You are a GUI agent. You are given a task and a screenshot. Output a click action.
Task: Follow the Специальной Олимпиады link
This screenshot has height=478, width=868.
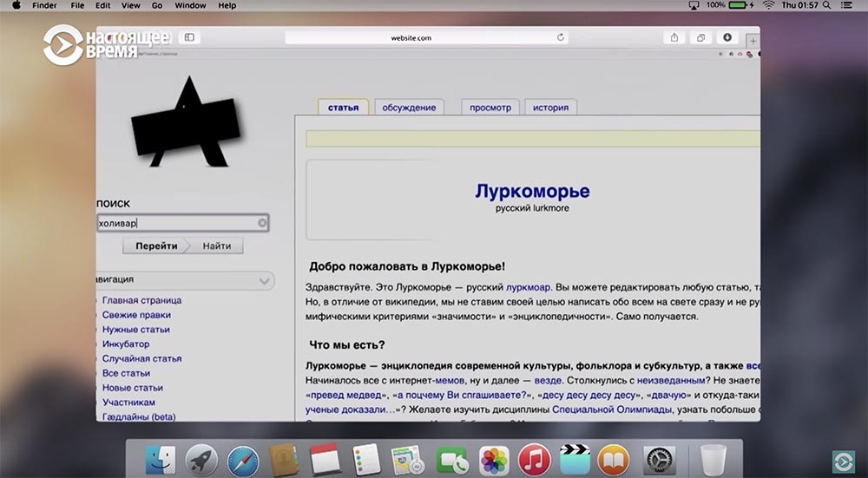tap(612, 409)
